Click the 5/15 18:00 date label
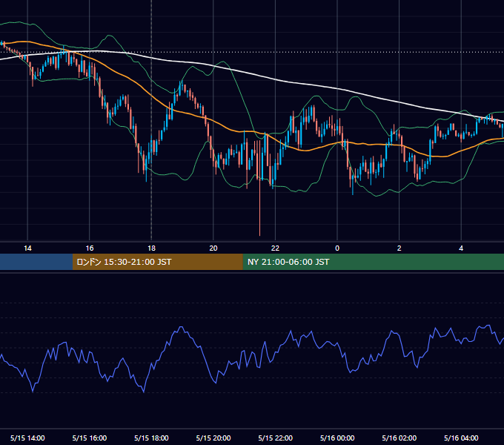Screen dimensions: 504x445 [x=151, y=438]
